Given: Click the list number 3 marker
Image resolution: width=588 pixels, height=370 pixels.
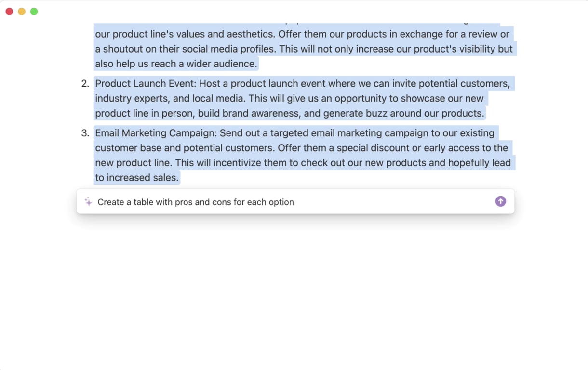Looking at the screenshot, I should point(85,133).
